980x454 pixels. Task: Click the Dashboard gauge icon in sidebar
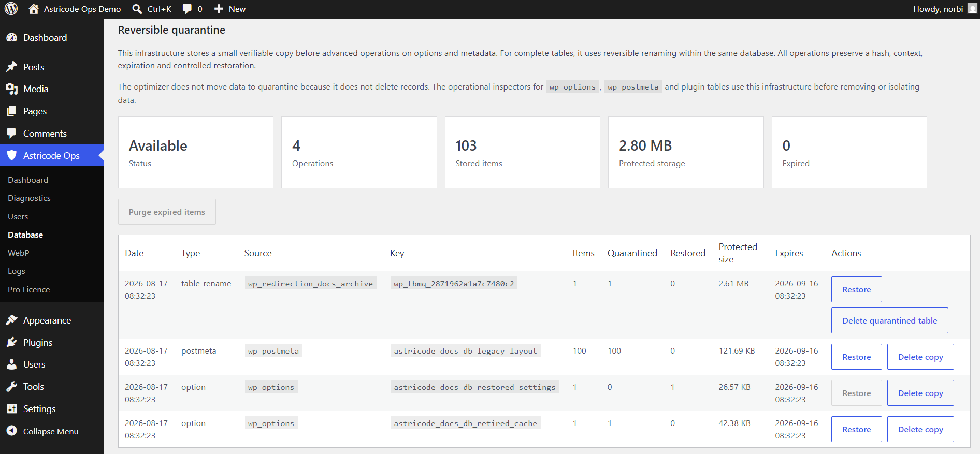[x=11, y=37]
